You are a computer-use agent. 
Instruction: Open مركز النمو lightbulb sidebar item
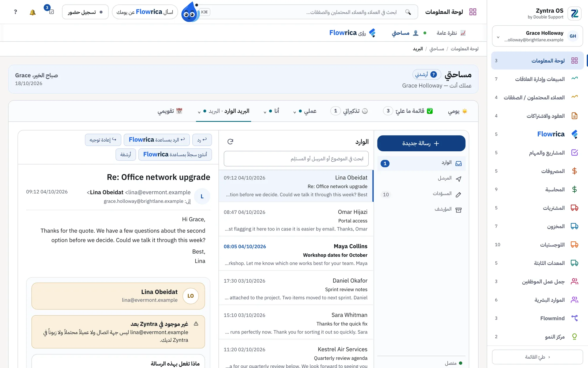click(x=537, y=336)
